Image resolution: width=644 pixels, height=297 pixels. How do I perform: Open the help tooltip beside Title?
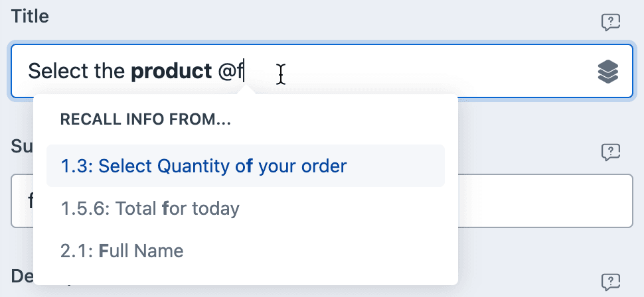pyautogui.click(x=610, y=23)
